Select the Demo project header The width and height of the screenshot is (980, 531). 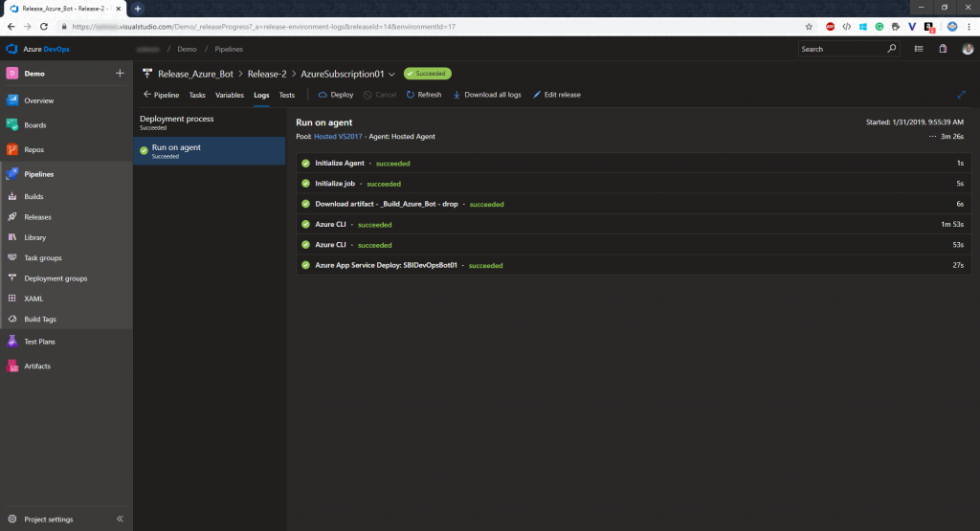34,73
